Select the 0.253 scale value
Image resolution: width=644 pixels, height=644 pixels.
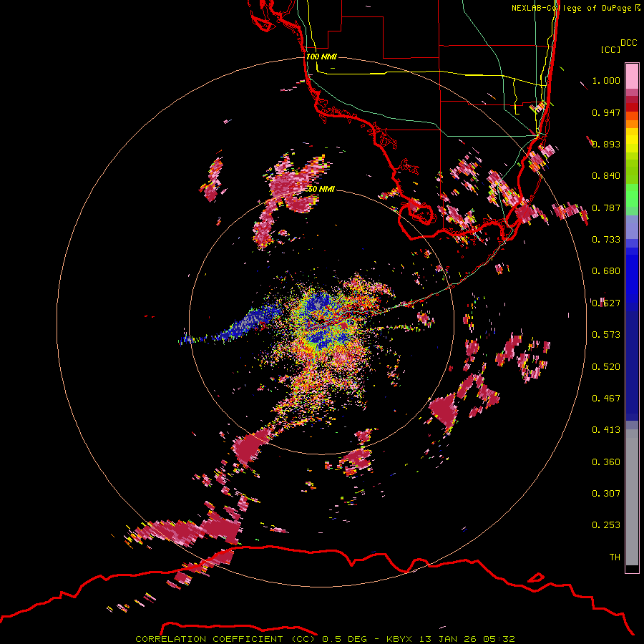click(606, 525)
